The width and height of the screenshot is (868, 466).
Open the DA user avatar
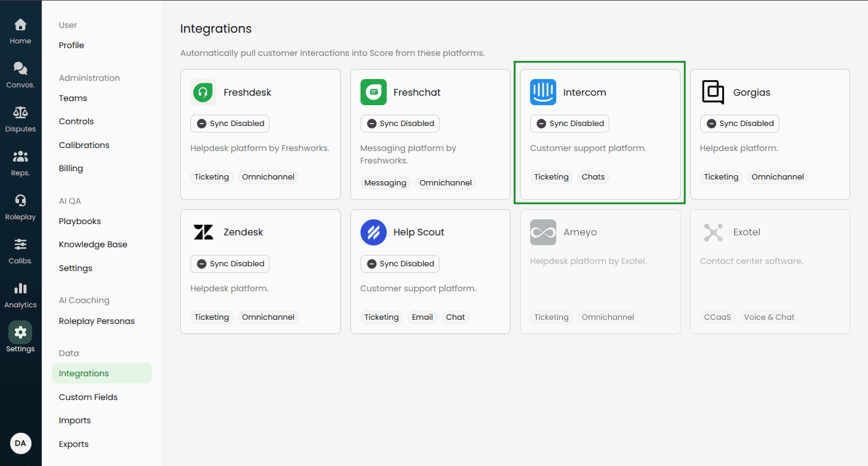(x=20, y=443)
